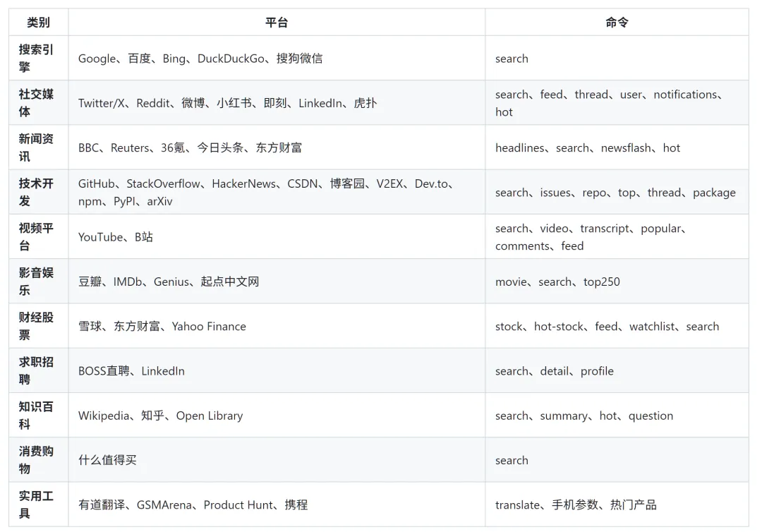Click the command cell translate、手机参数、热门产品
Image resolution: width=762 pixels, height=532 pixels.
(x=617, y=504)
